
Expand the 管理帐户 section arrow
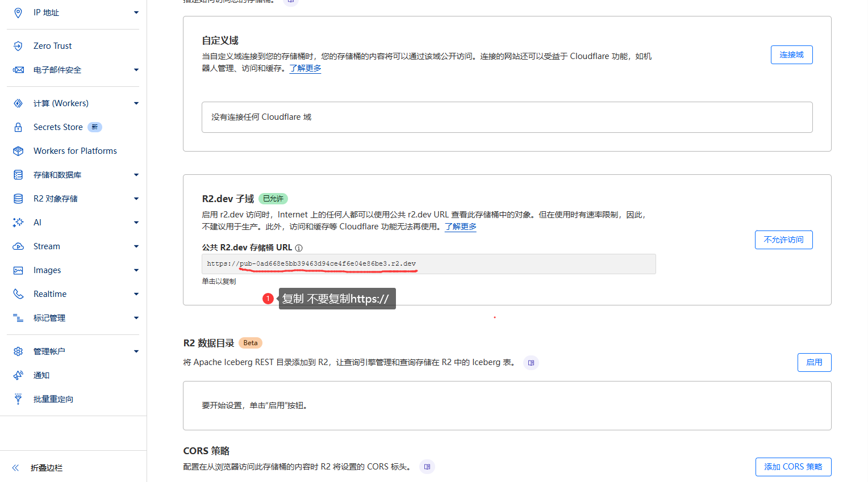tap(136, 351)
